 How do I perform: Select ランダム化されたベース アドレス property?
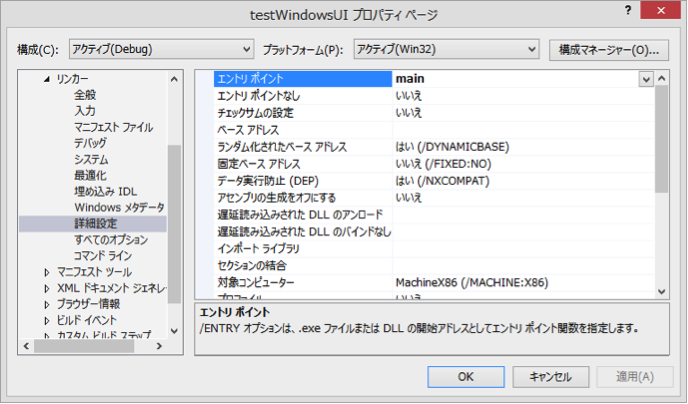coord(282,147)
